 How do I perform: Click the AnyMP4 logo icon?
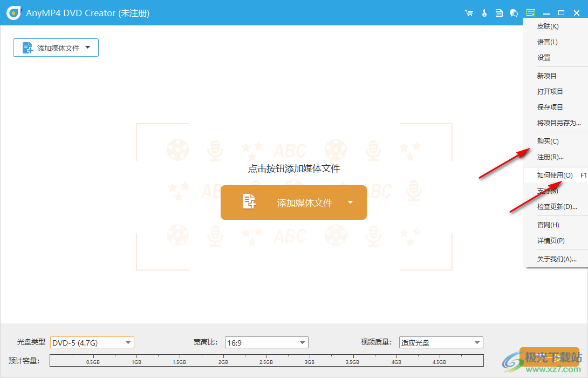(13, 12)
